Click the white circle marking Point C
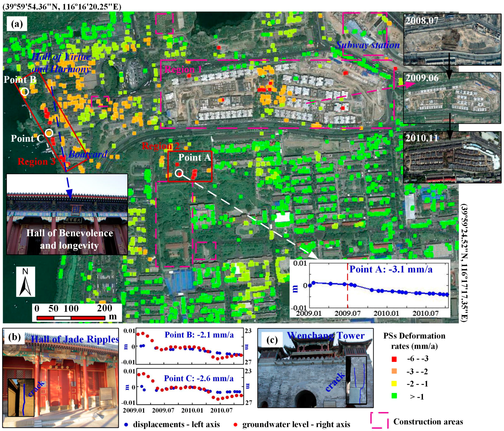504x431 pixels. [x=49, y=133]
